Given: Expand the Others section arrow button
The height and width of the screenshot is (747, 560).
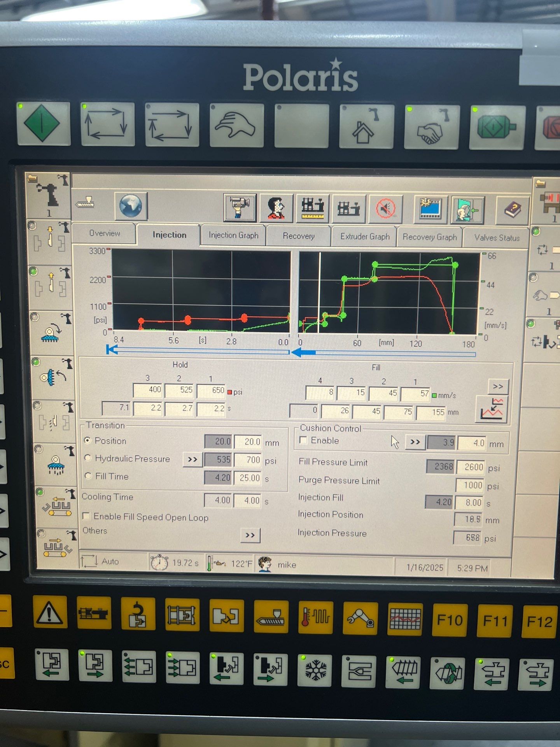Looking at the screenshot, I should pyautogui.click(x=250, y=535).
